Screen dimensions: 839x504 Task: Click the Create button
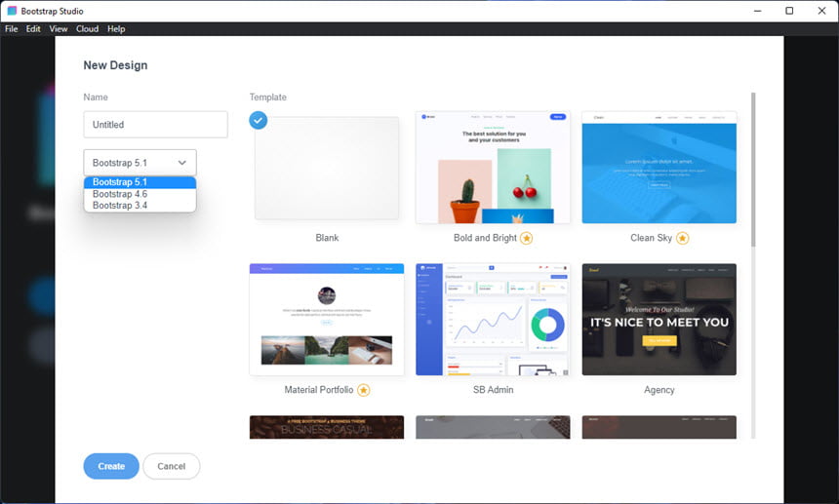111,466
